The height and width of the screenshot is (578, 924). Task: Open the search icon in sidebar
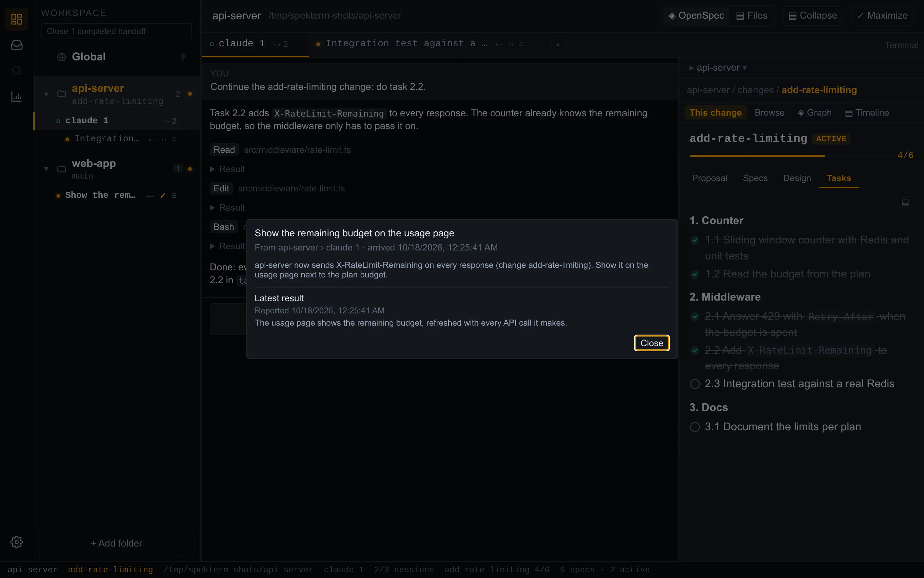(x=16, y=71)
